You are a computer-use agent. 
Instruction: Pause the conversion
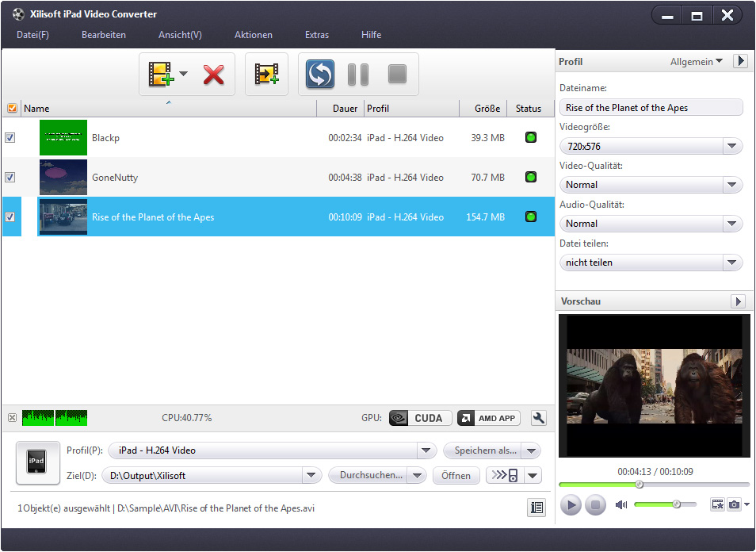pyautogui.click(x=358, y=75)
